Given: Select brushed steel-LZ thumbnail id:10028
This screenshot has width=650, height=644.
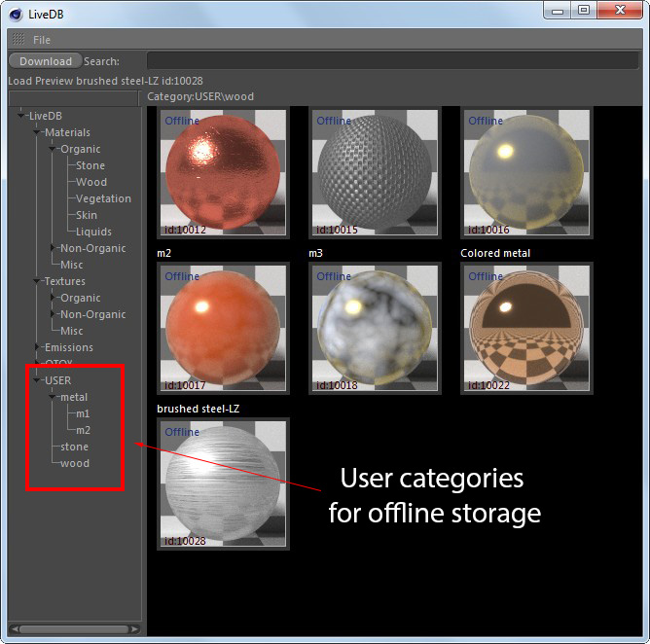Looking at the screenshot, I should click(x=223, y=483).
